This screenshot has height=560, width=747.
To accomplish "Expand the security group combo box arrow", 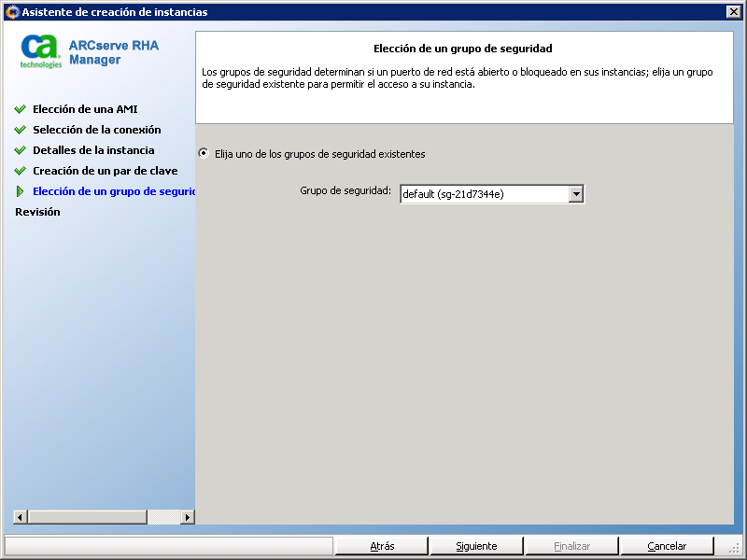I will pyautogui.click(x=577, y=193).
